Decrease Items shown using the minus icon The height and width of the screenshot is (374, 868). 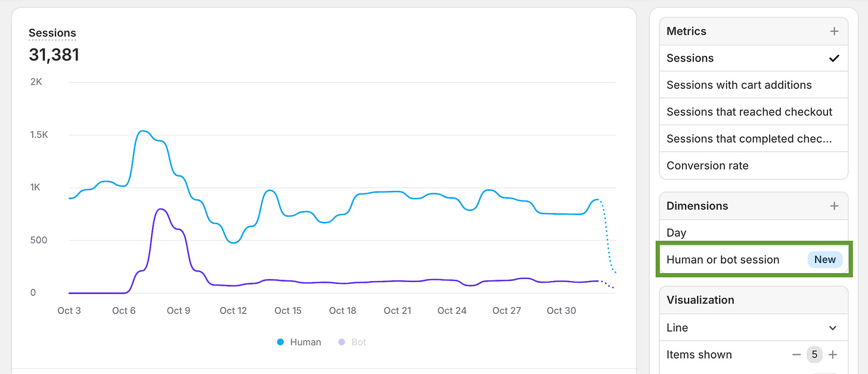pyautogui.click(x=796, y=354)
